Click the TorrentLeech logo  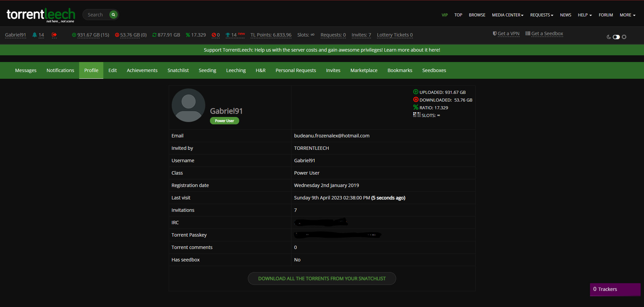point(41,15)
